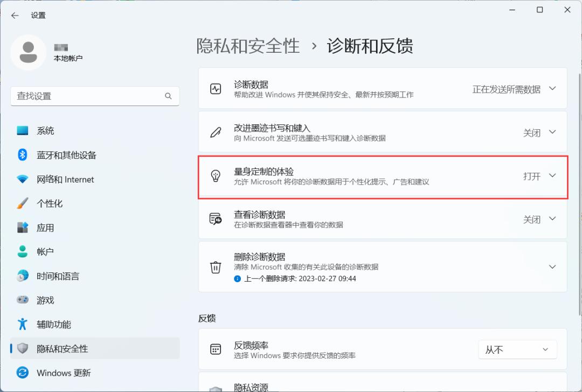Click the 诊断数据 heartbeat icon
The width and height of the screenshot is (582, 392).
216,89
